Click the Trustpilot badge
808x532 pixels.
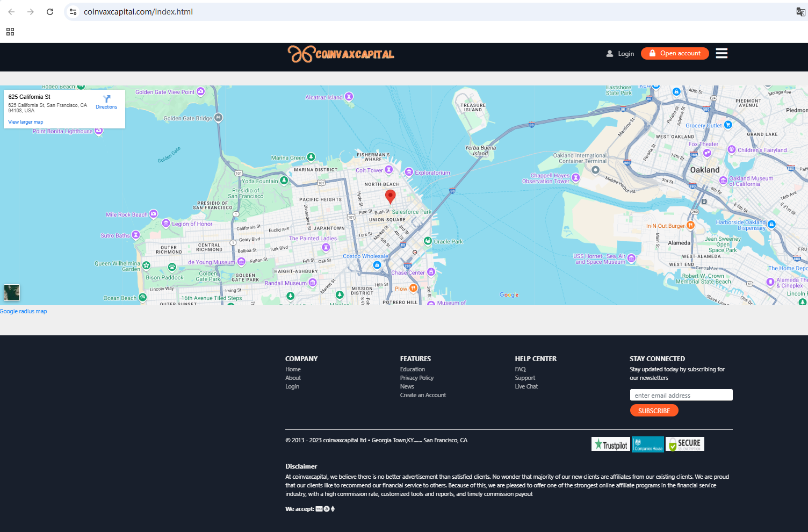tap(611, 444)
